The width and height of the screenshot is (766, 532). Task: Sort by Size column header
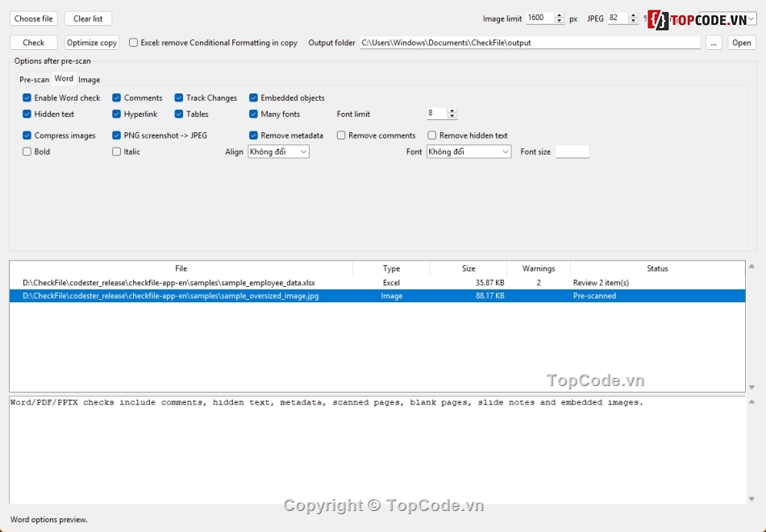click(468, 268)
